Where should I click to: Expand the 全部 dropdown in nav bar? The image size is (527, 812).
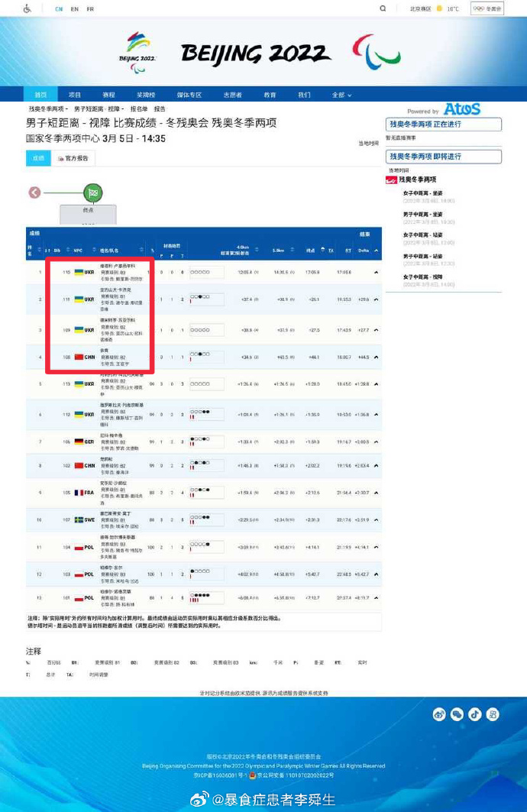pyautogui.click(x=341, y=95)
